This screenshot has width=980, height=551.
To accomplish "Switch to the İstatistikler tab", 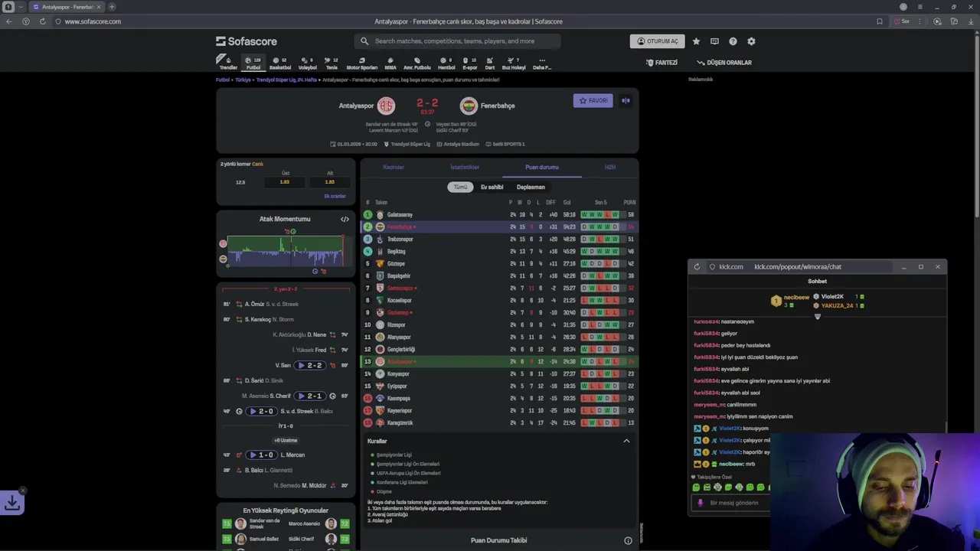I will pos(465,167).
